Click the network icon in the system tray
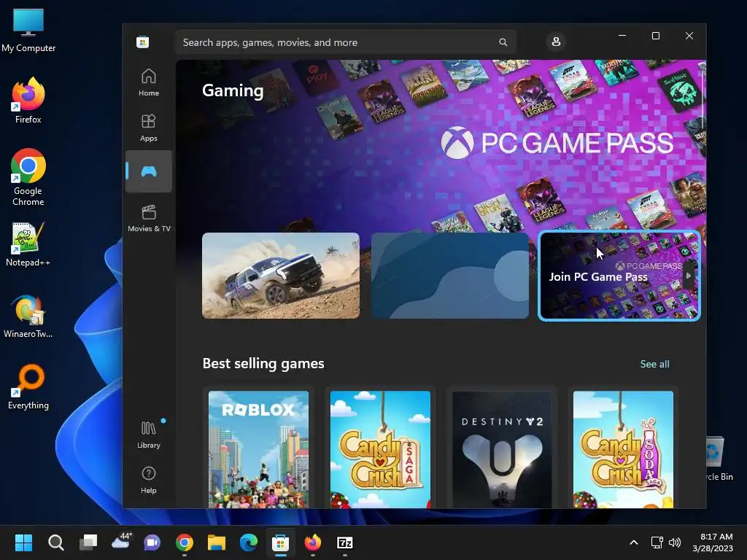The height and width of the screenshot is (560, 747). [x=657, y=542]
